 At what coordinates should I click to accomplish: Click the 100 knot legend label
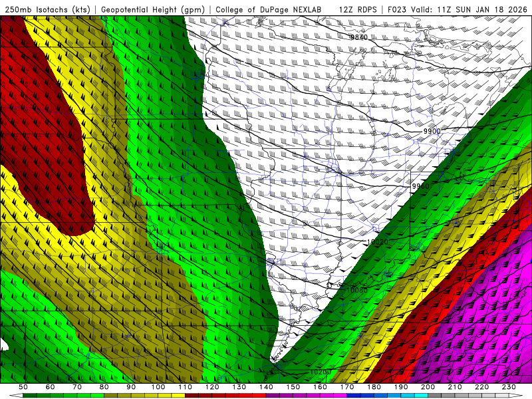pyautogui.click(x=158, y=387)
